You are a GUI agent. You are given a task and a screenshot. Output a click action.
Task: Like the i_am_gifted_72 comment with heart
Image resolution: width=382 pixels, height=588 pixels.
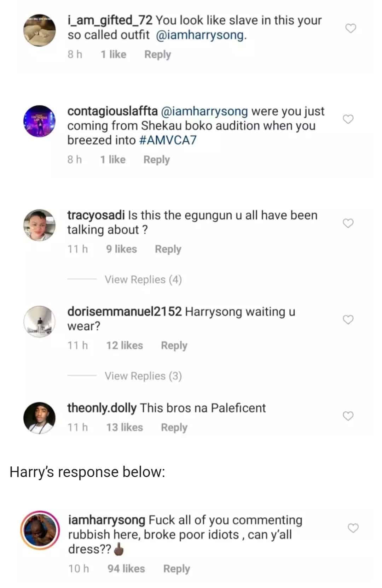click(x=350, y=28)
